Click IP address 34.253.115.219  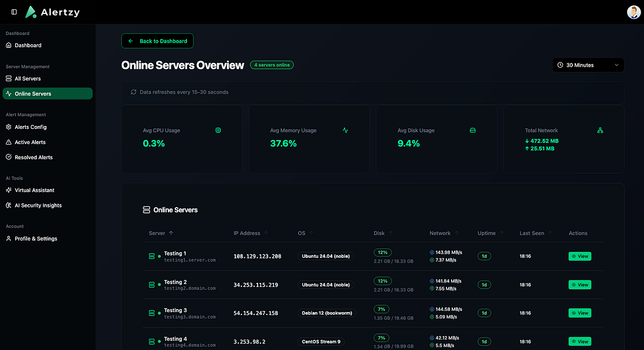click(256, 285)
